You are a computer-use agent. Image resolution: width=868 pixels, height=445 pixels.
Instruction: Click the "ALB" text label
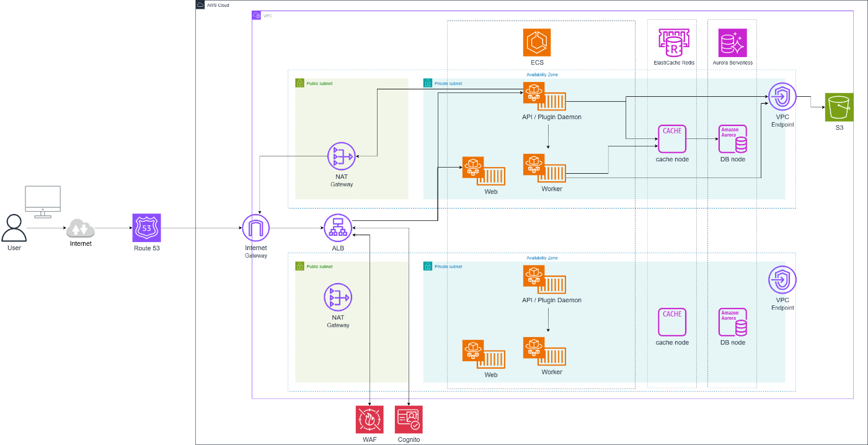[338, 248]
